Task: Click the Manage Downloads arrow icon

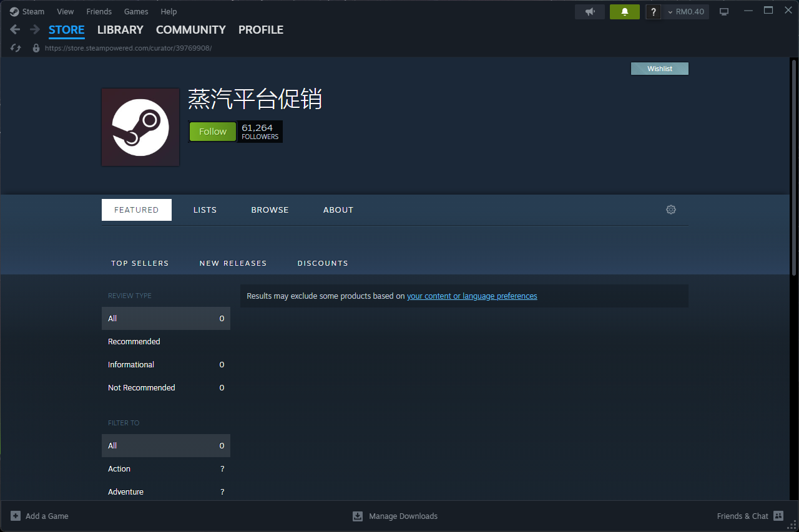Action: pyautogui.click(x=358, y=516)
